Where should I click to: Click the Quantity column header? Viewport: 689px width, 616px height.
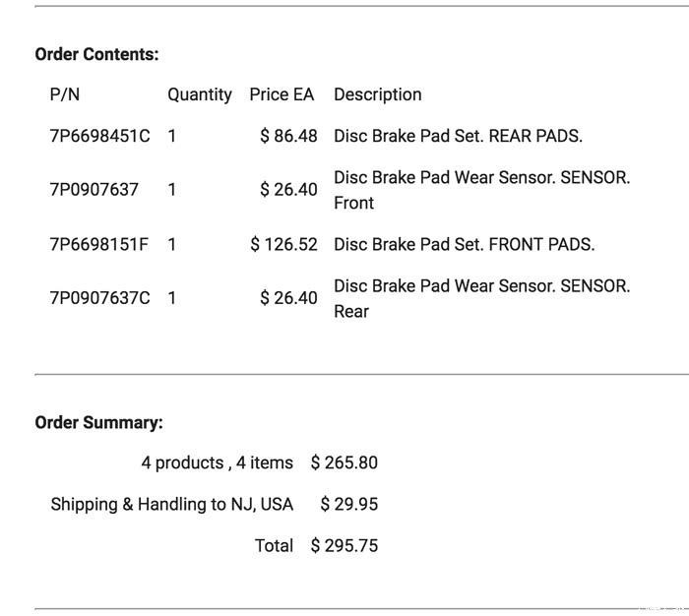(x=200, y=94)
